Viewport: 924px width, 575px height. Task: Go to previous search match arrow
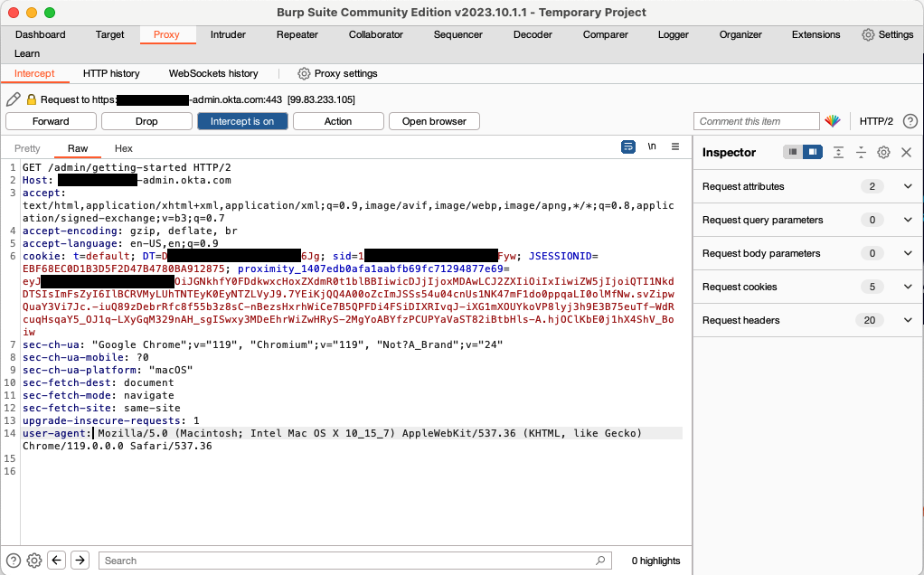pos(57,560)
